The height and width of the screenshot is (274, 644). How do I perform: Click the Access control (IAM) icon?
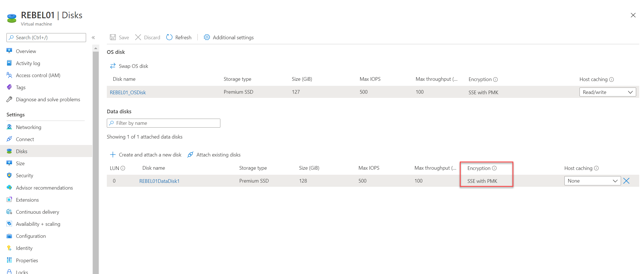(x=9, y=75)
